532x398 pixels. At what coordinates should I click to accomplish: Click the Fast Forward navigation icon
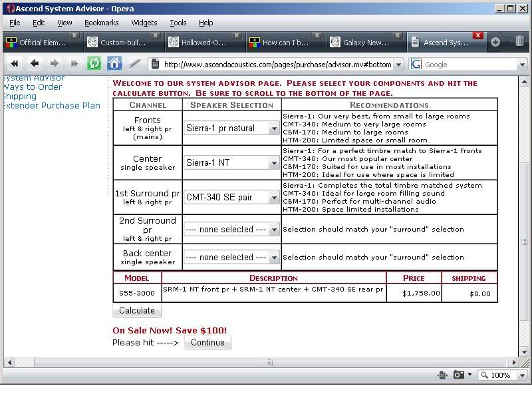point(74,63)
